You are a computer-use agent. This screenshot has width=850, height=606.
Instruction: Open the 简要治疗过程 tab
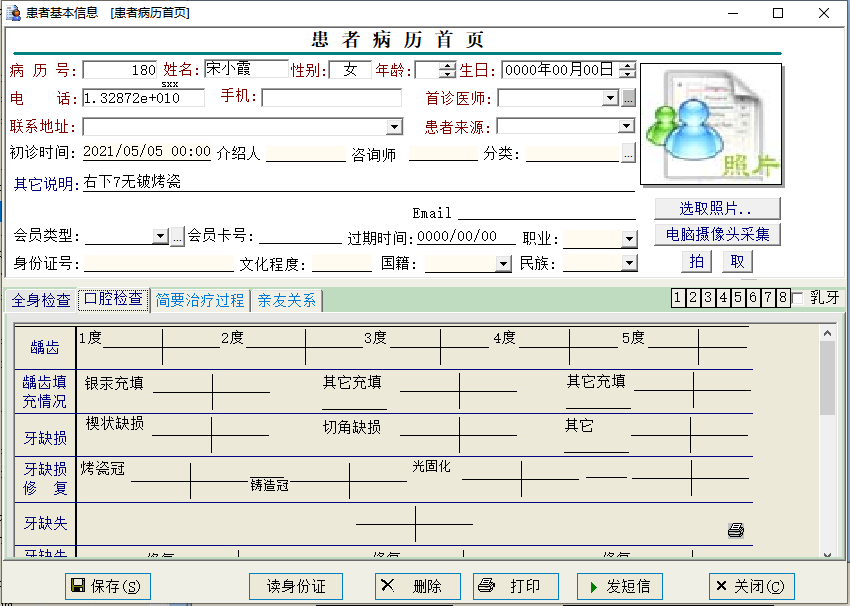click(x=199, y=300)
